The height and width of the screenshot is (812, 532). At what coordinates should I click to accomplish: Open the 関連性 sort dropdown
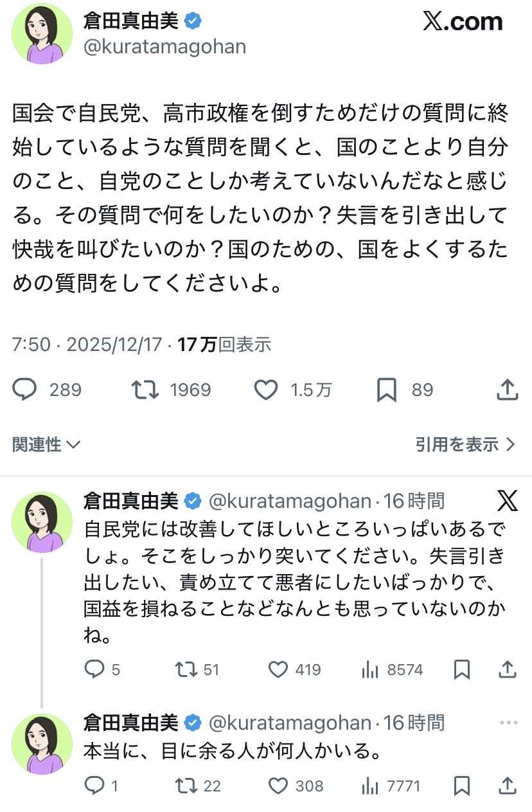(x=46, y=444)
